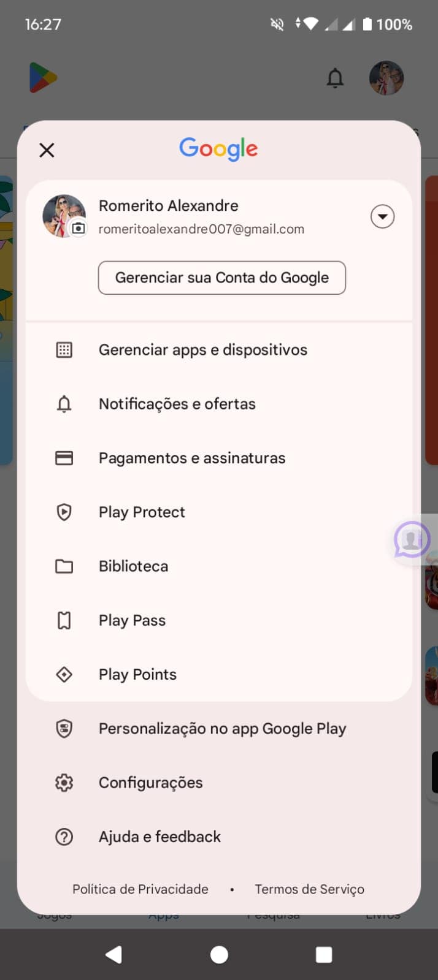438x980 pixels.
Task: Open Personalização no app Google Play
Action: click(x=222, y=729)
